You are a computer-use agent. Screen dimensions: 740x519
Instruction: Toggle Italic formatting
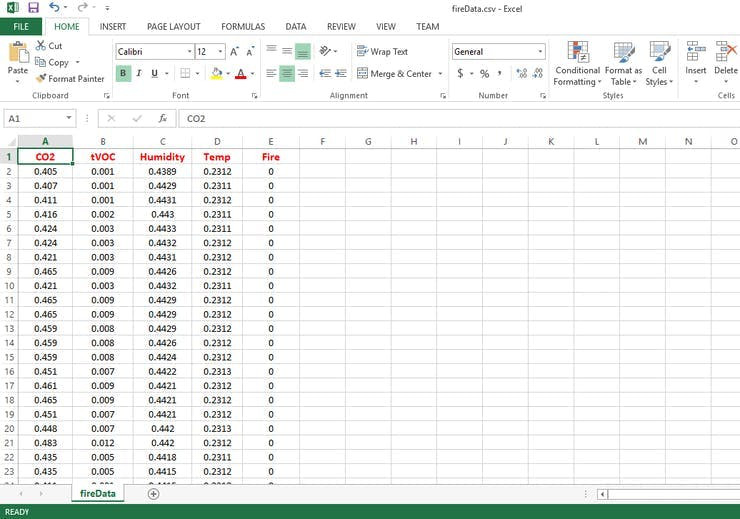coord(139,73)
